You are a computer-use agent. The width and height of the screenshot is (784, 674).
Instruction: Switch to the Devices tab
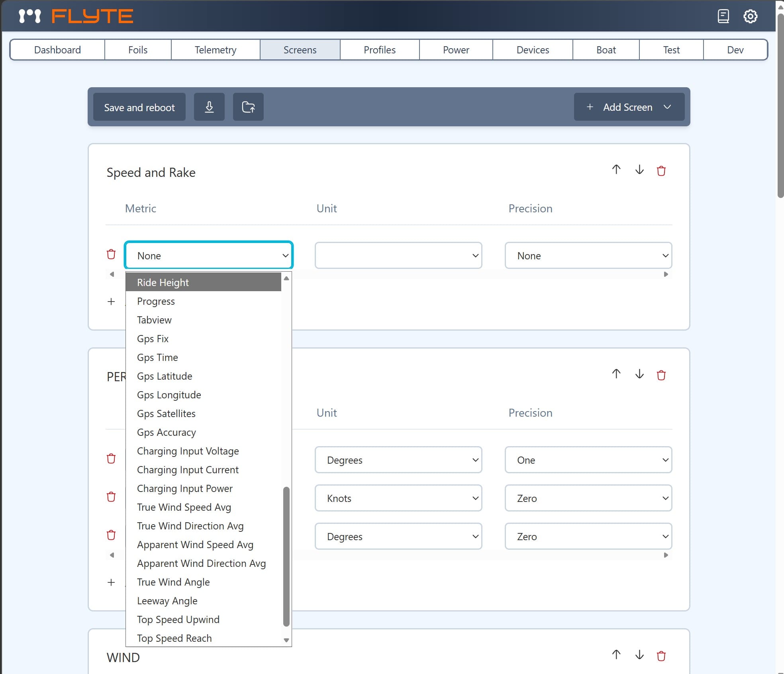click(532, 50)
